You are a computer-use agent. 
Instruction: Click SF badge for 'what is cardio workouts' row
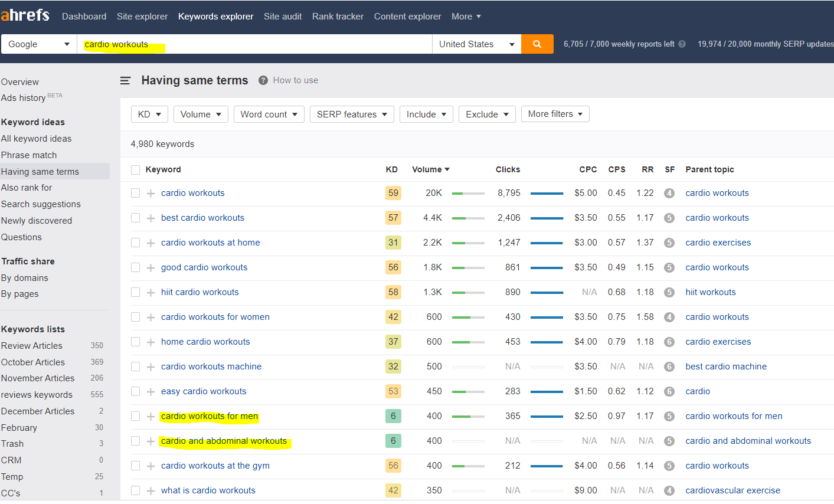tap(669, 490)
